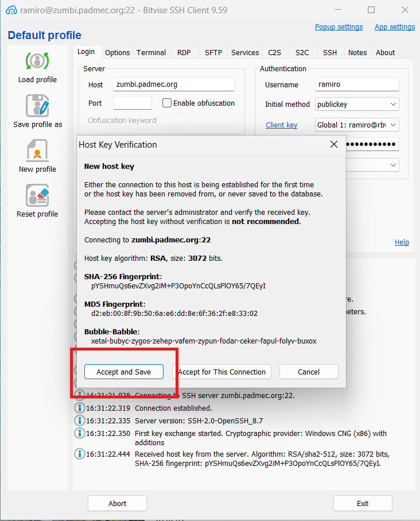Screen dimensions: 420x521
Task: Click the Abort button
Action: 117,503
